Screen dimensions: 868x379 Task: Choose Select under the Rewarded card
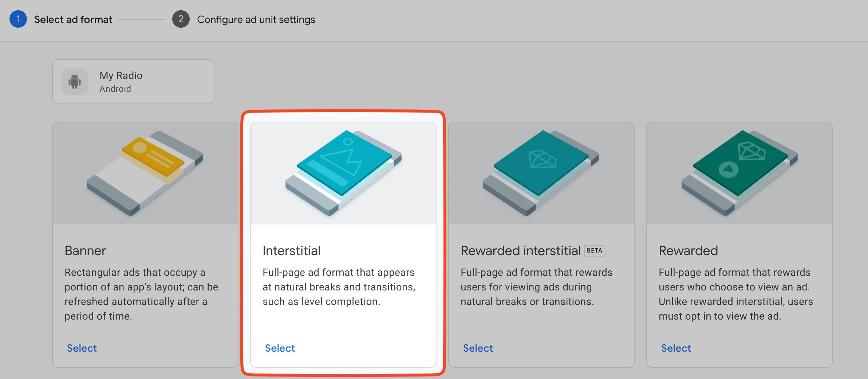(676, 348)
